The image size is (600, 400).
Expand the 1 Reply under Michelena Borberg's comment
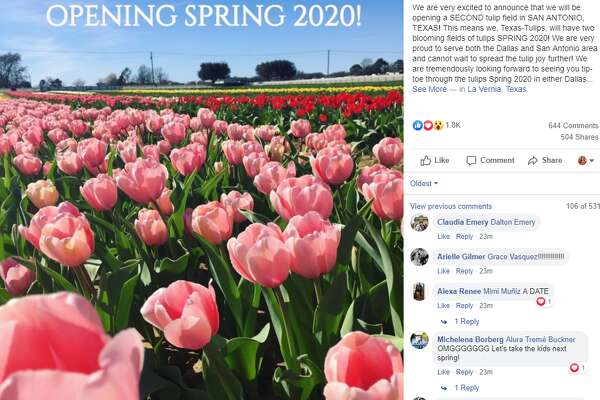coord(466,388)
